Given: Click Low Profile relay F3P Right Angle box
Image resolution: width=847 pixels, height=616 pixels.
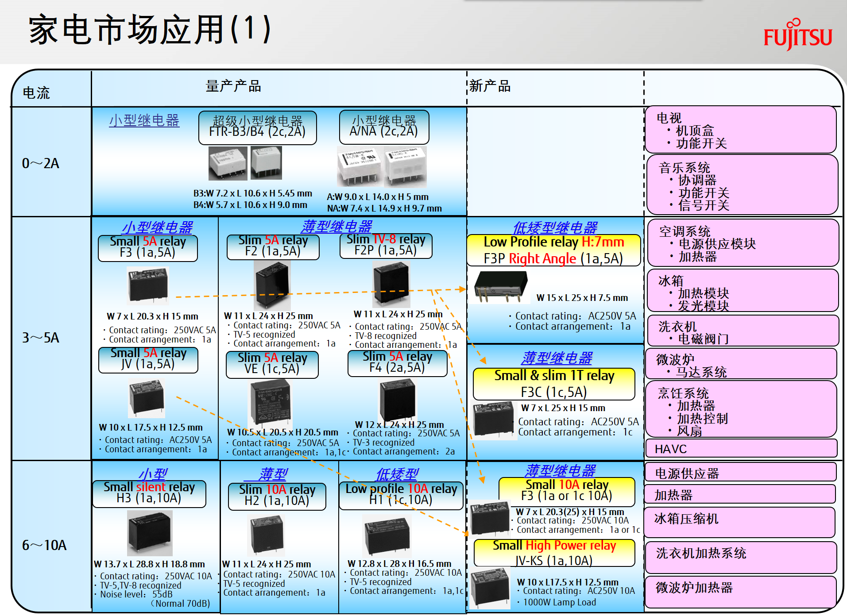Looking at the screenshot, I should coord(553,250).
